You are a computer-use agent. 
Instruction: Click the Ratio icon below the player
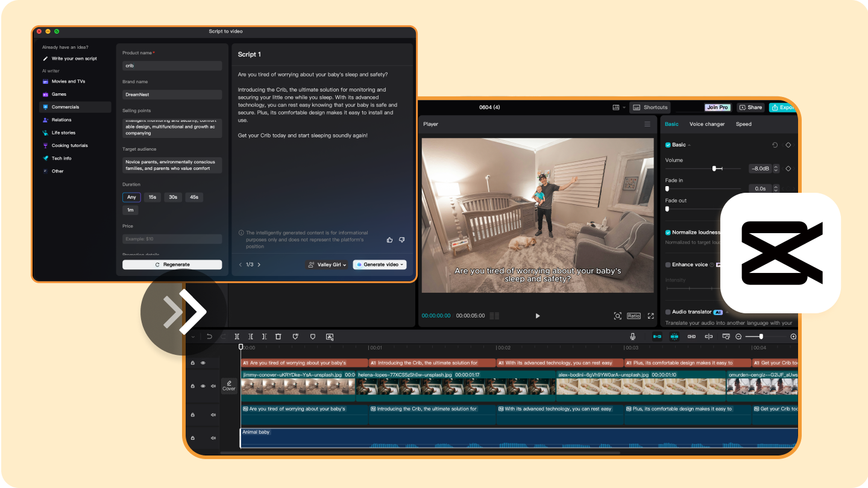coord(634,316)
